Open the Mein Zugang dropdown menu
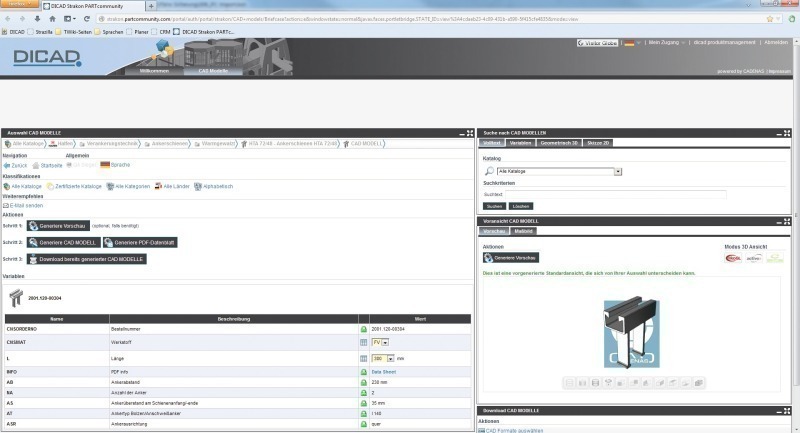800x433 pixels. [x=666, y=43]
